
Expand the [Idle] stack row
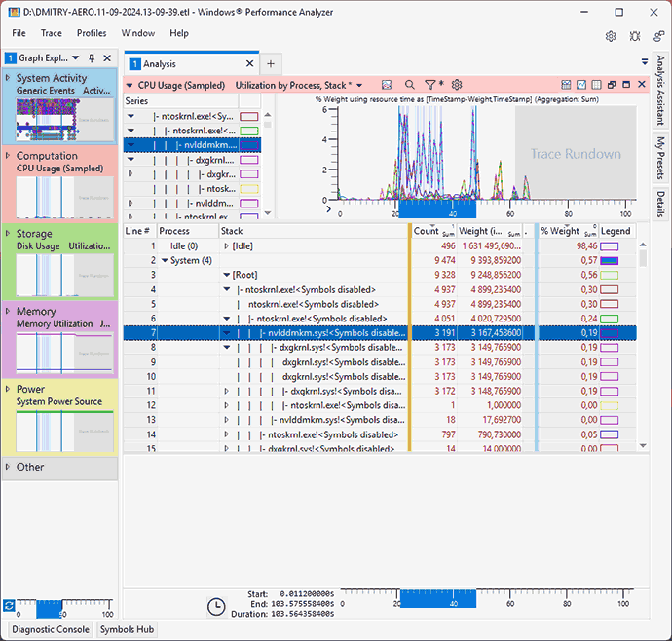pos(226,246)
